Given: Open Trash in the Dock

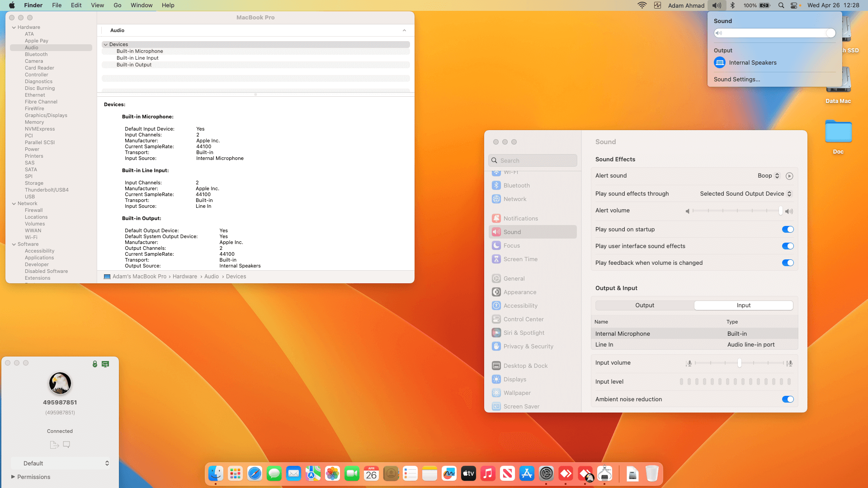Looking at the screenshot, I should tap(652, 474).
